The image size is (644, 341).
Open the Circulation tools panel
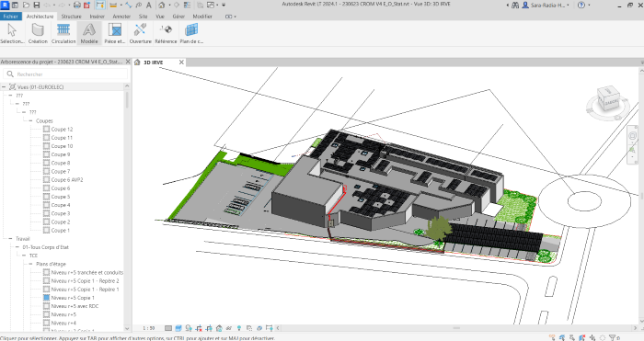click(x=63, y=33)
